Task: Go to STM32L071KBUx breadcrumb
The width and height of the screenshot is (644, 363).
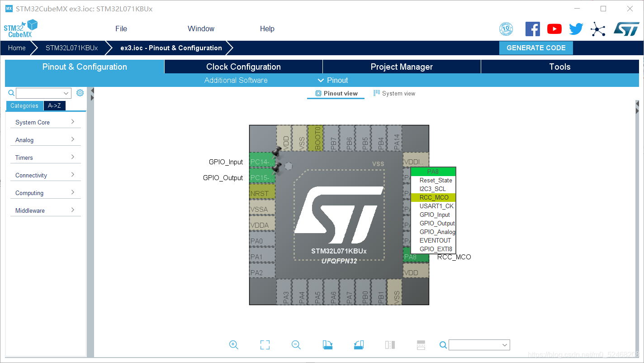Action: click(x=71, y=48)
